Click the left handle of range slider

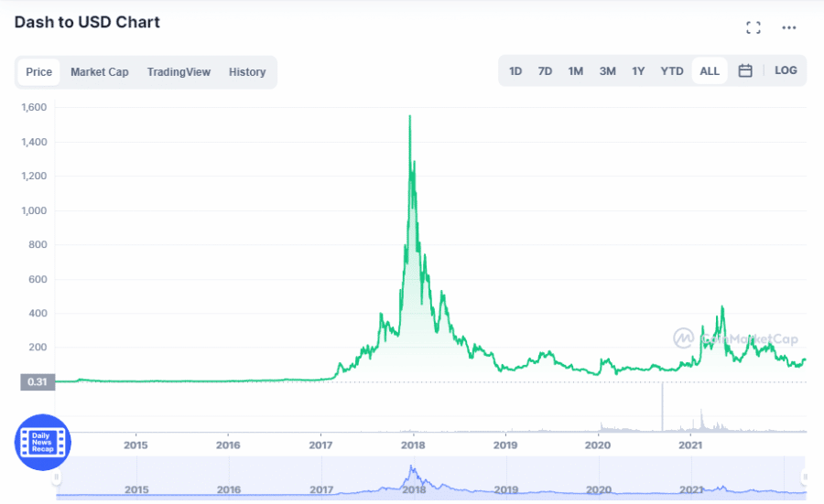pos(57,477)
